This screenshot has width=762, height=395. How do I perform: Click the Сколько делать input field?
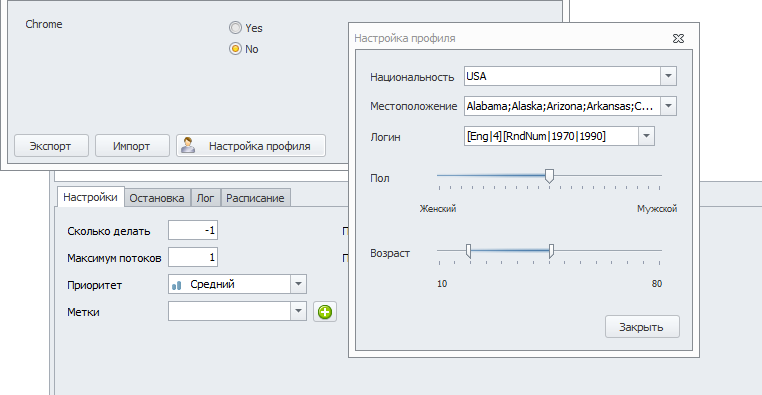[x=193, y=230]
